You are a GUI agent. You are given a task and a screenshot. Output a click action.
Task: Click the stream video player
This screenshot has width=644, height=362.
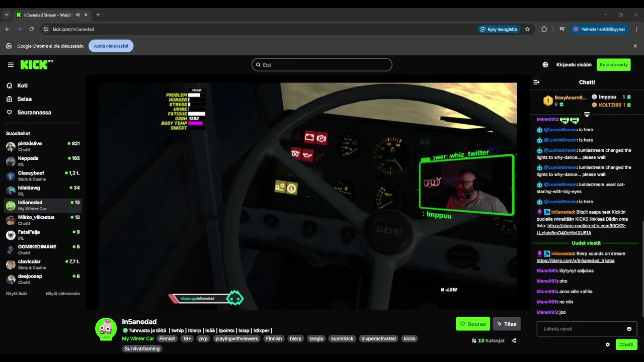[307, 196]
